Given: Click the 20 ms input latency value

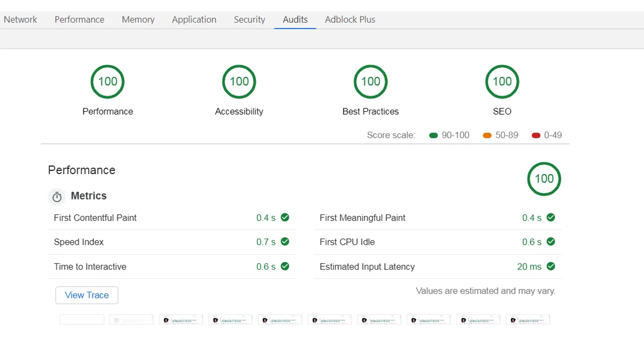Looking at the screenshot, I should coord(529,266).
